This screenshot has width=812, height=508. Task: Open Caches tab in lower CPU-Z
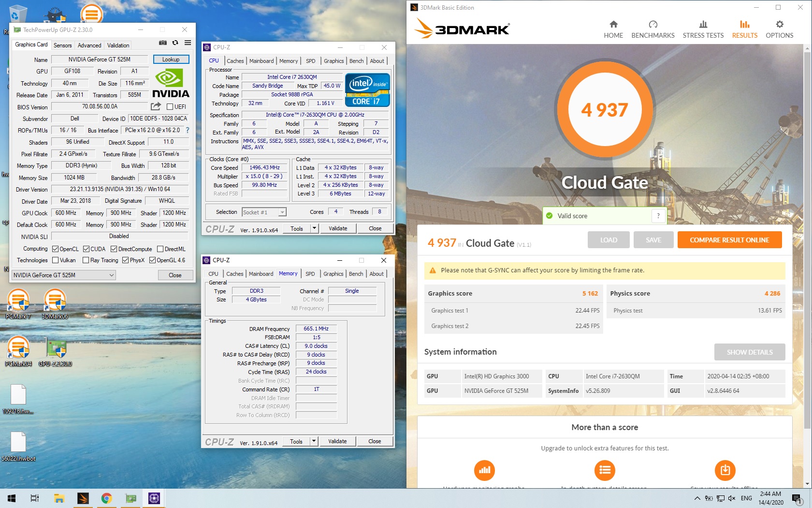click(x=235, y=274)
